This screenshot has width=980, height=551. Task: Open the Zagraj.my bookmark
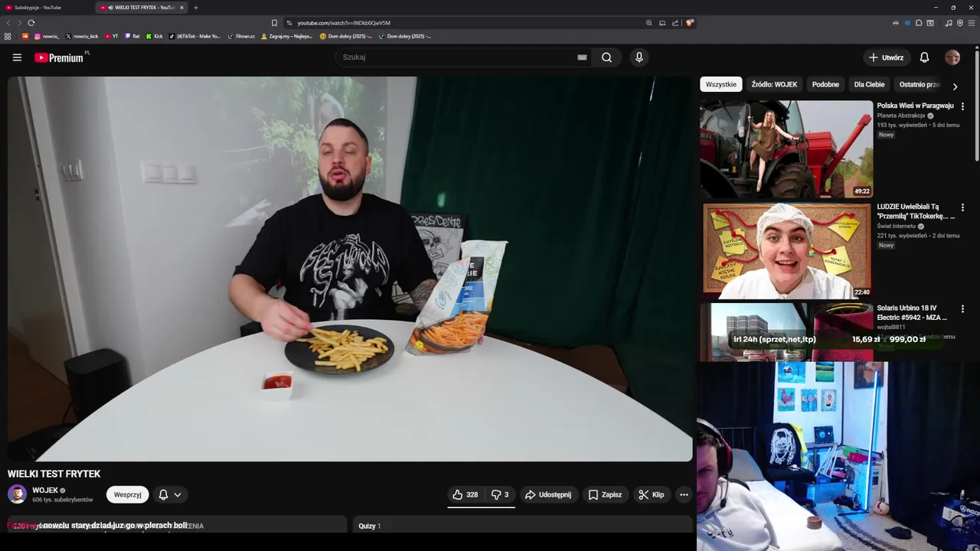click(x=287, y=36)
